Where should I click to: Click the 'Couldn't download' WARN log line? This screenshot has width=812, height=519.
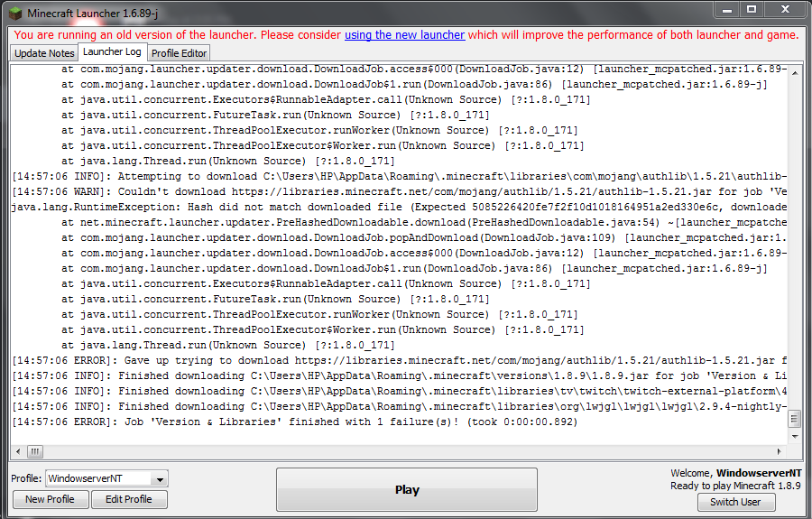click(x=400, y=191)
